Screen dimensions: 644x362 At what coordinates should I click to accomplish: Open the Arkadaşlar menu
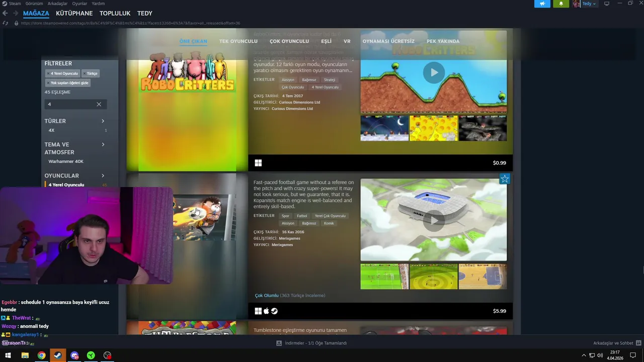57,4
